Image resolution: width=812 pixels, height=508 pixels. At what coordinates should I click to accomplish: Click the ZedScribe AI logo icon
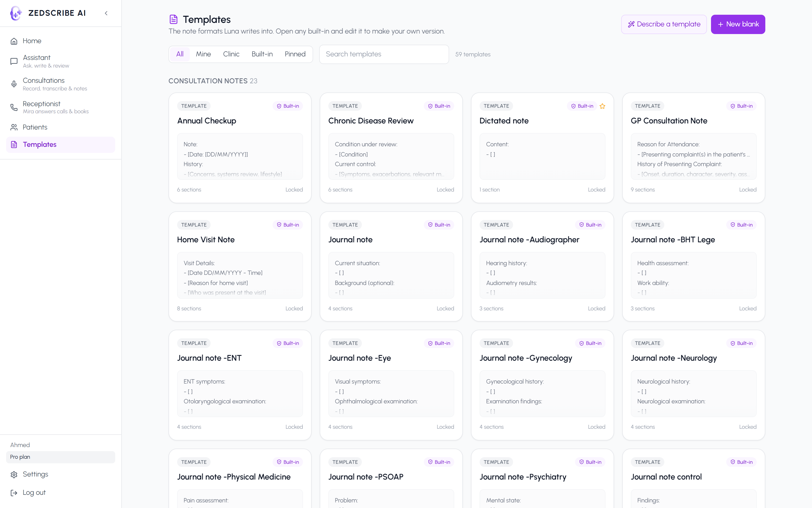[16, 13]
